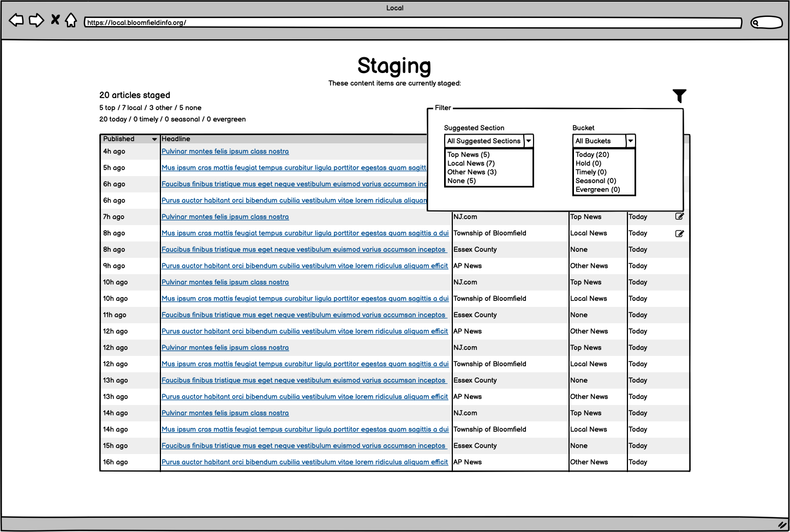This screenshot has width=790, height=532.
Task: Select Evergreen (0) in bucket list
Action: [x=597, y=190]
